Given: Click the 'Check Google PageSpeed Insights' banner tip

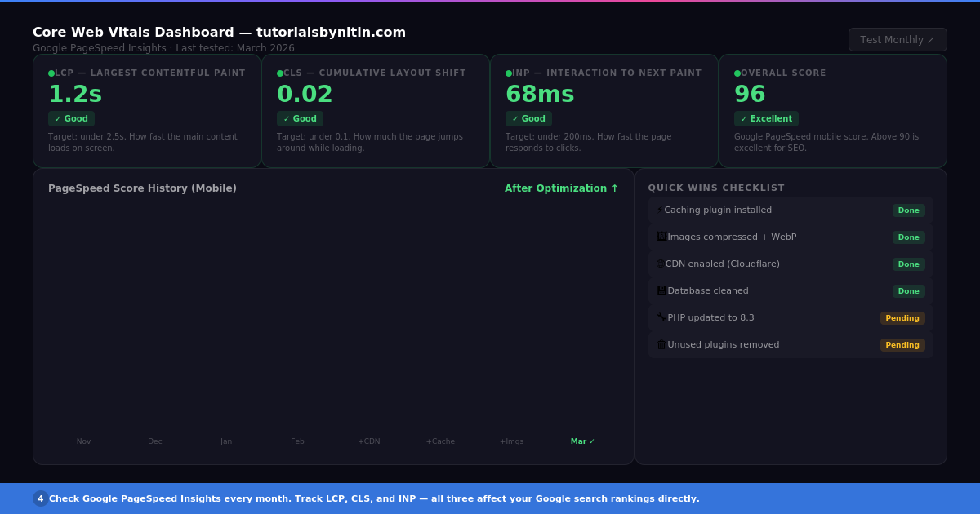Looking at the screenshot, I should click(x=374, y=498).
